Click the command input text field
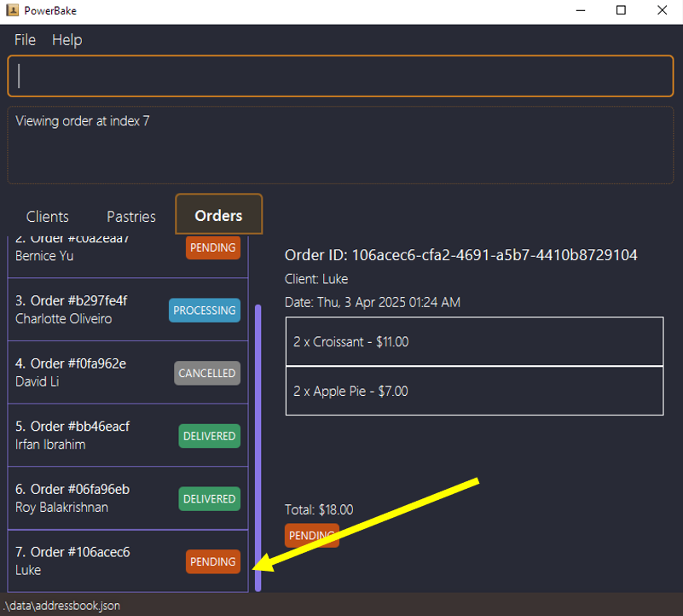Screen dimensions: 683x616 pos(341,76)
